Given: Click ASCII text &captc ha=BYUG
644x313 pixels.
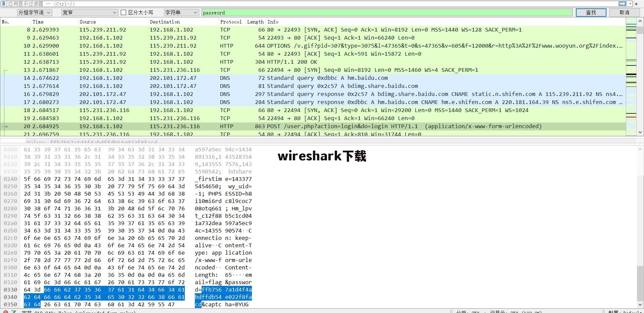Looking at the screenshot, I should pyautogui.click(x=225, y=304).
